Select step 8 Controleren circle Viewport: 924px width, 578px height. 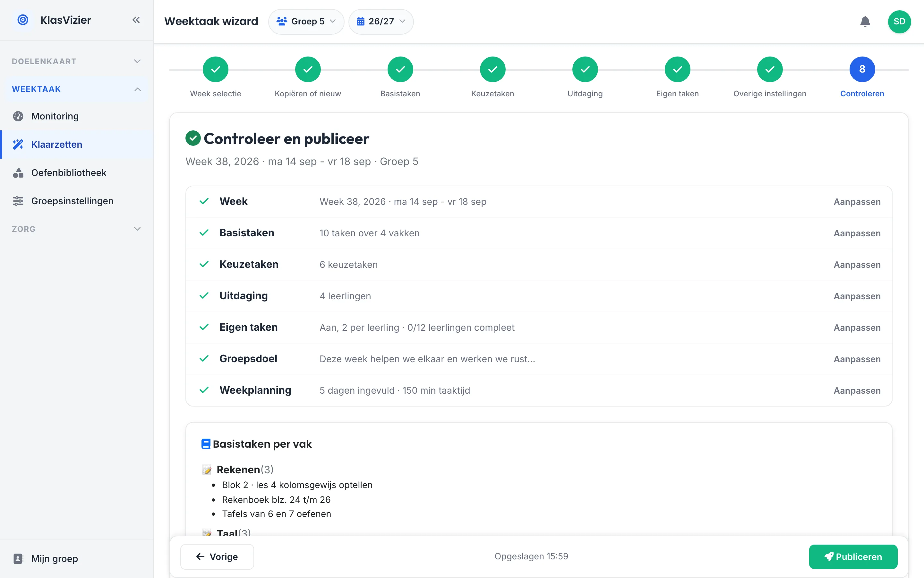point(862,69)
